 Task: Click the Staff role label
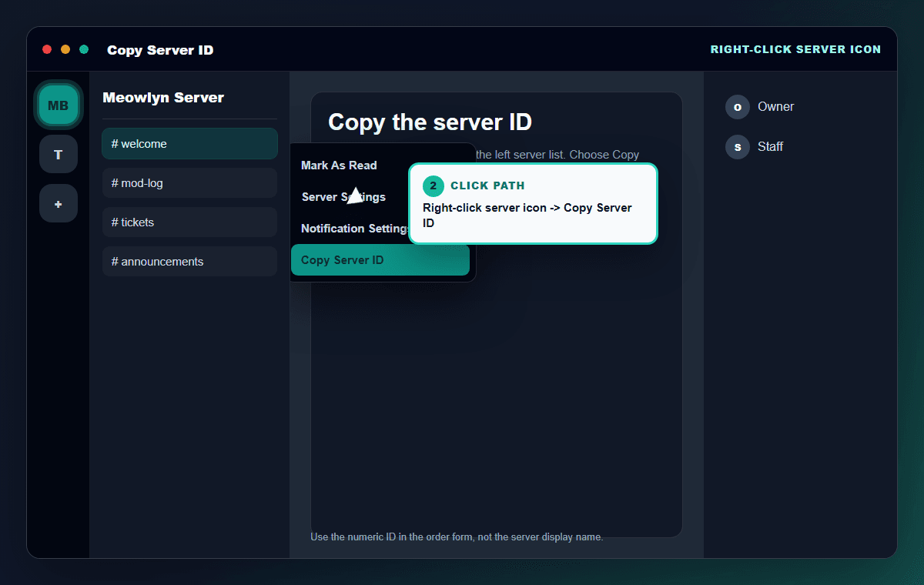pos(770,147)
